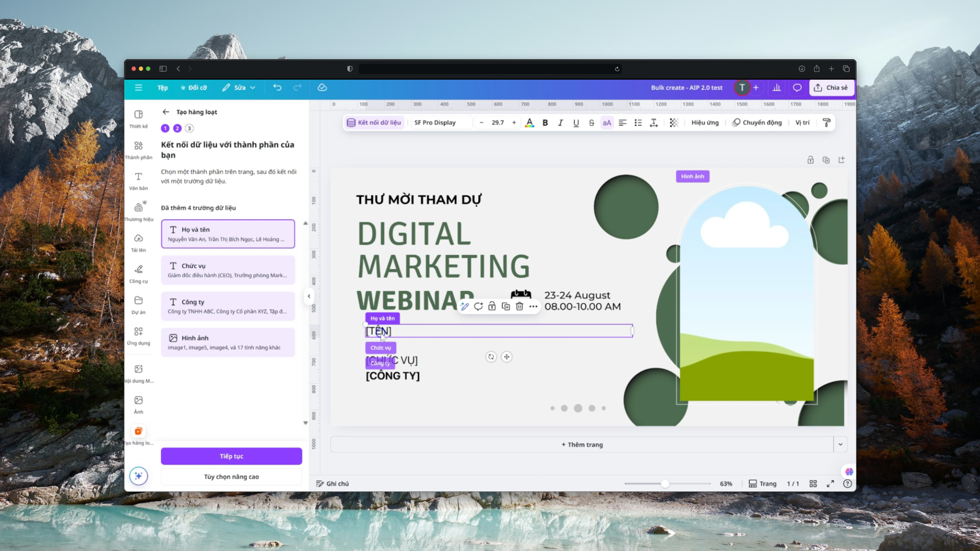This screenshot has height=551, width=980.
Task: Delete selected element with trash icon
Action: click(519, 306)
